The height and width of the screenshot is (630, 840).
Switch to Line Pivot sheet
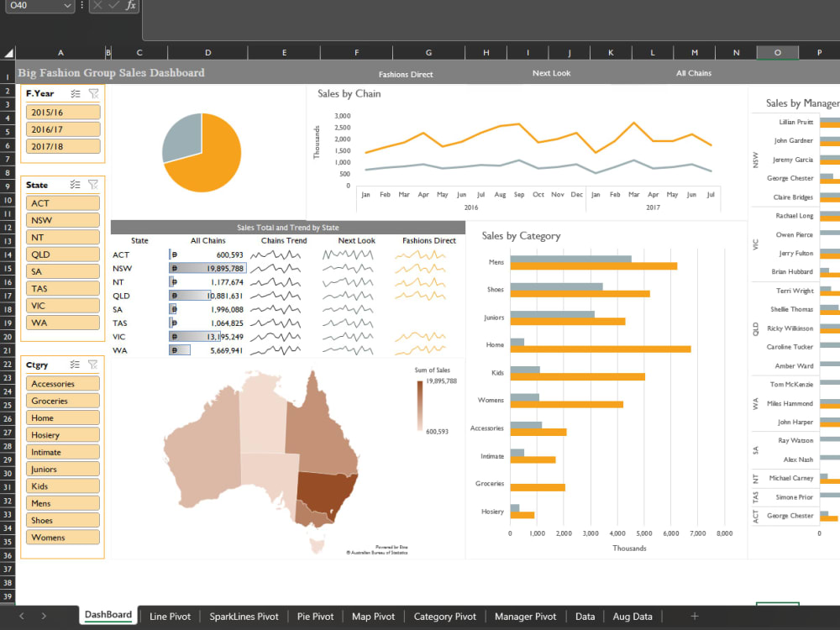[x=170, y=617]
